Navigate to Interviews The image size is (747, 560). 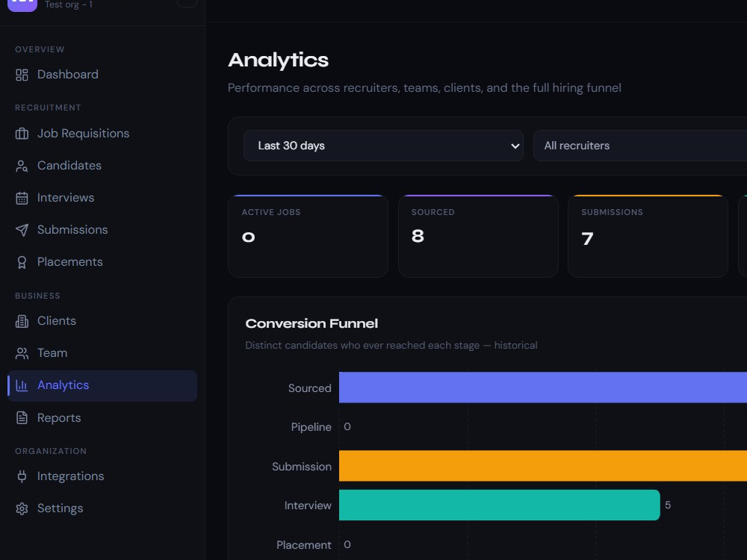[102, 198]
